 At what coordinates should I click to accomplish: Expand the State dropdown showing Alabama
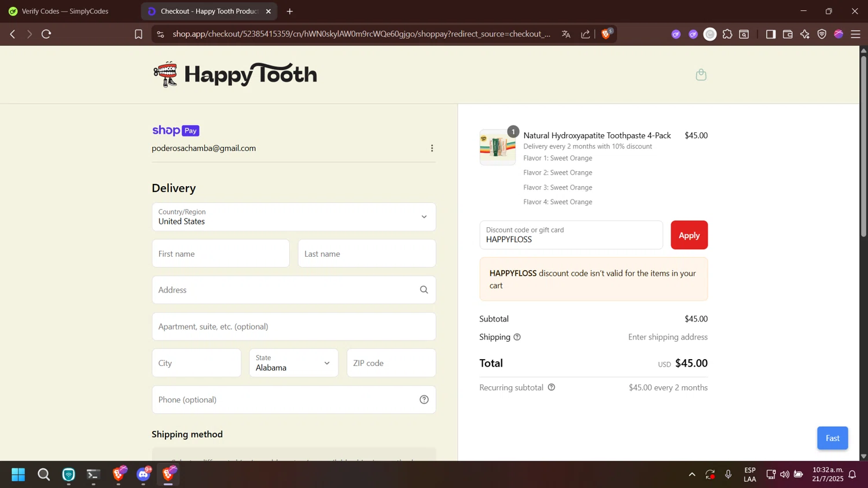[x=294, y=363]
